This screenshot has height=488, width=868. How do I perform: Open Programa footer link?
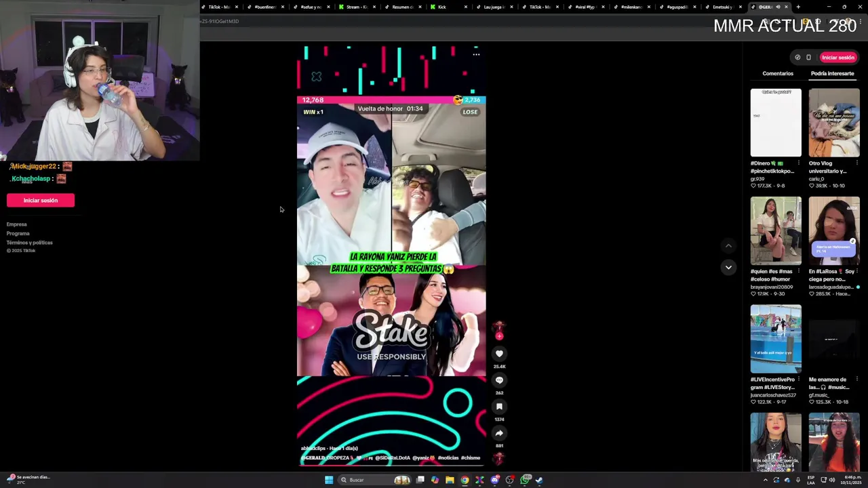coord(18,233)
